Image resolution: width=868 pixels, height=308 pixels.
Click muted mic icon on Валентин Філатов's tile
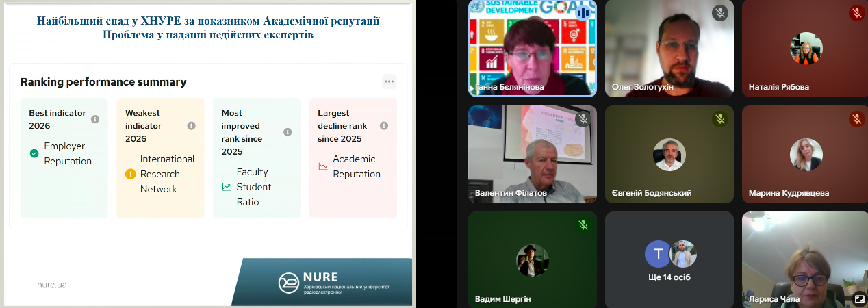tap(583, 119)
